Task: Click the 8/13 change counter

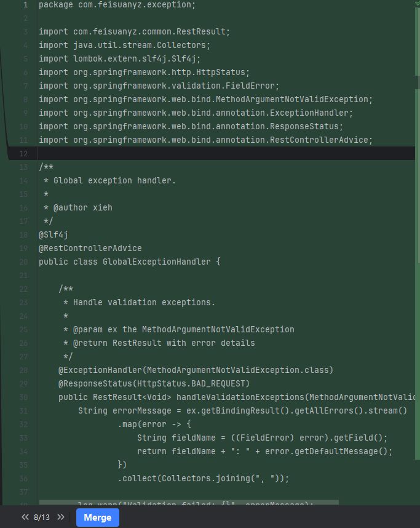Action: click(x=42, y=518)
